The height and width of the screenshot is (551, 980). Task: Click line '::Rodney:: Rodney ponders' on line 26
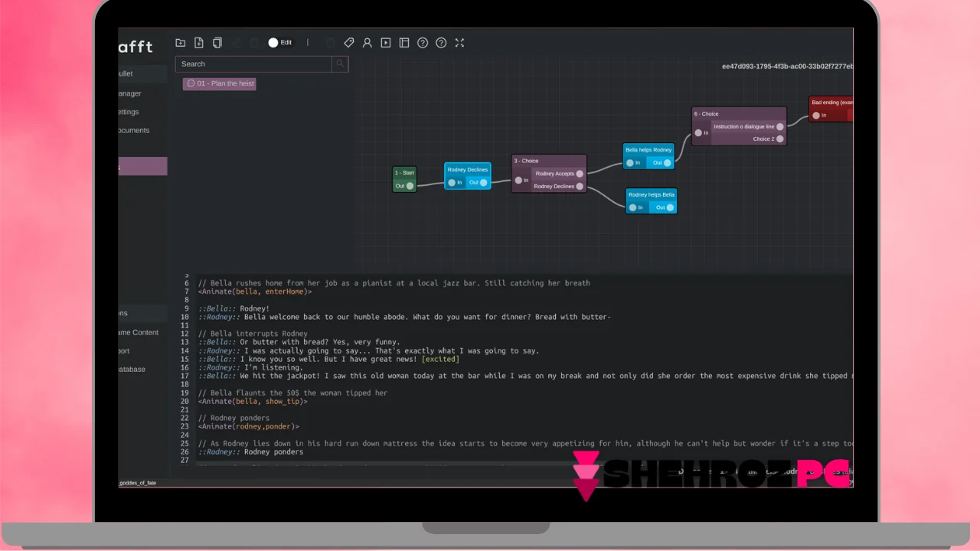coord(250,452)
